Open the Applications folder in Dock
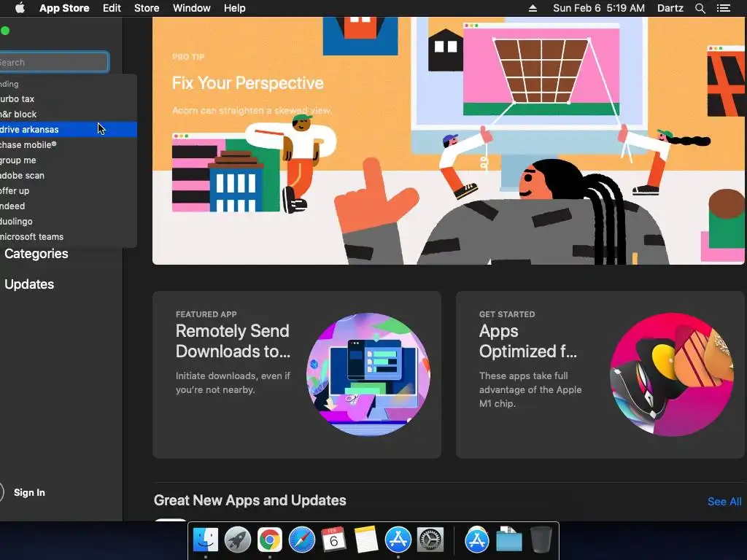Viewport: 747px width, 560px height. [x=477, y=540]
